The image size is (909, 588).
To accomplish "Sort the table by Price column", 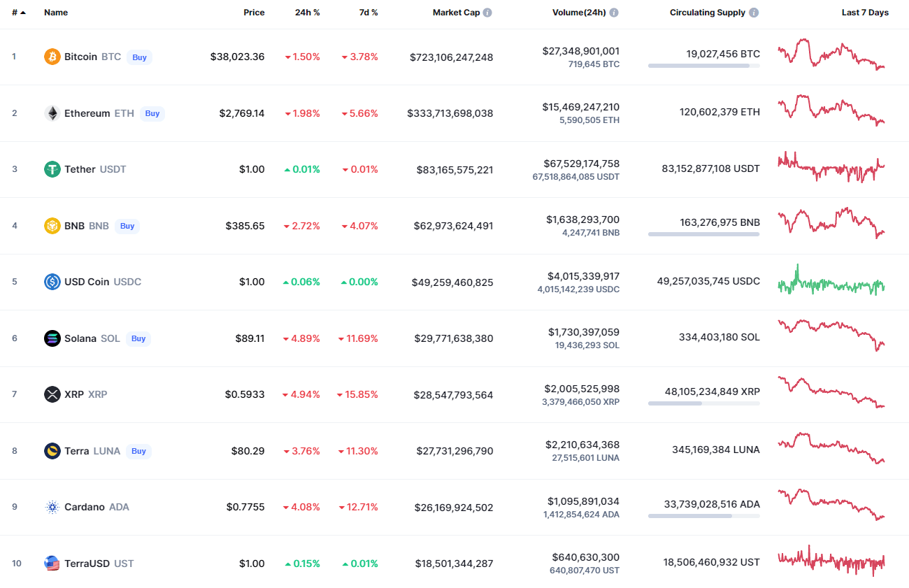I will pyautogui.click(x=254, y=13).
